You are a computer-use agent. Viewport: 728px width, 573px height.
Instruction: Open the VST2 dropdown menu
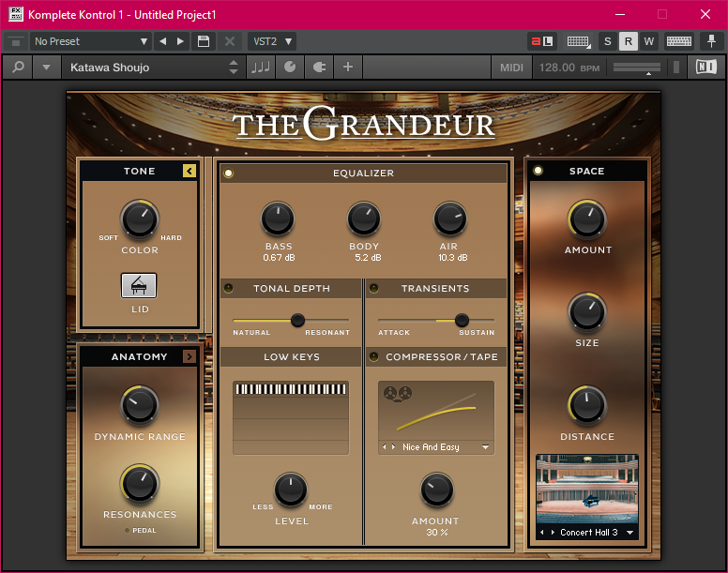272,41
